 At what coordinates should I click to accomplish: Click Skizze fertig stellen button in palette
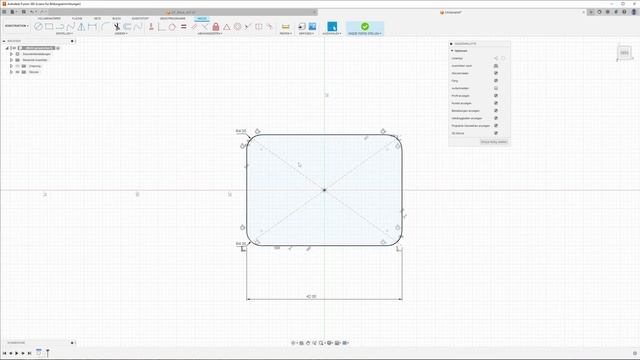click(494, 142)
